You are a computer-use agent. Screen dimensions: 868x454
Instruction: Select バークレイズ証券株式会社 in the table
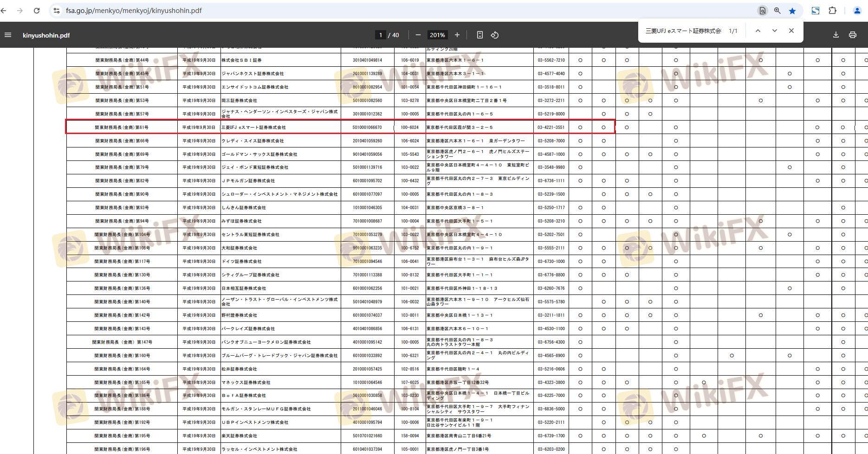pyautogui.click(x=248, y=329)
